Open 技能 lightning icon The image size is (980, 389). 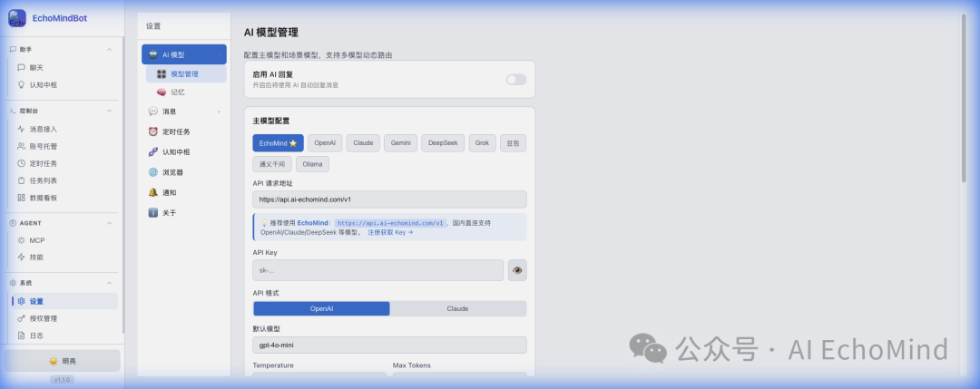coord(21,258)
